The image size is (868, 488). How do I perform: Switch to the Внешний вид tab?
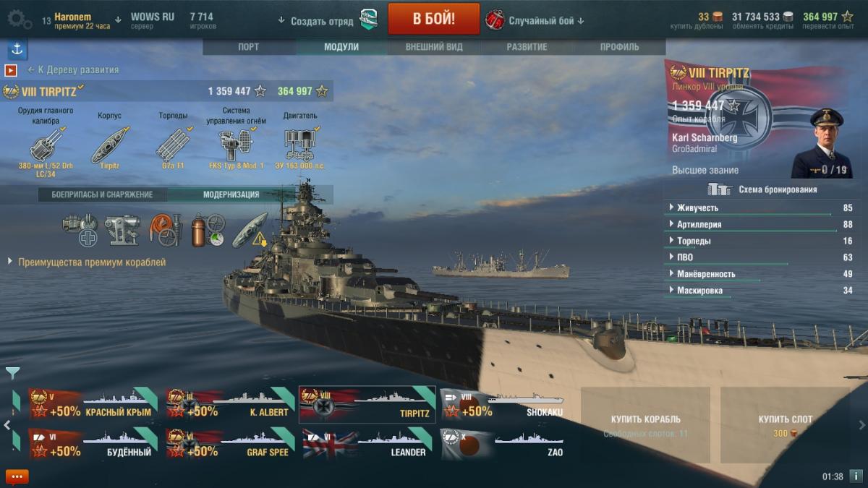[434, 47]
